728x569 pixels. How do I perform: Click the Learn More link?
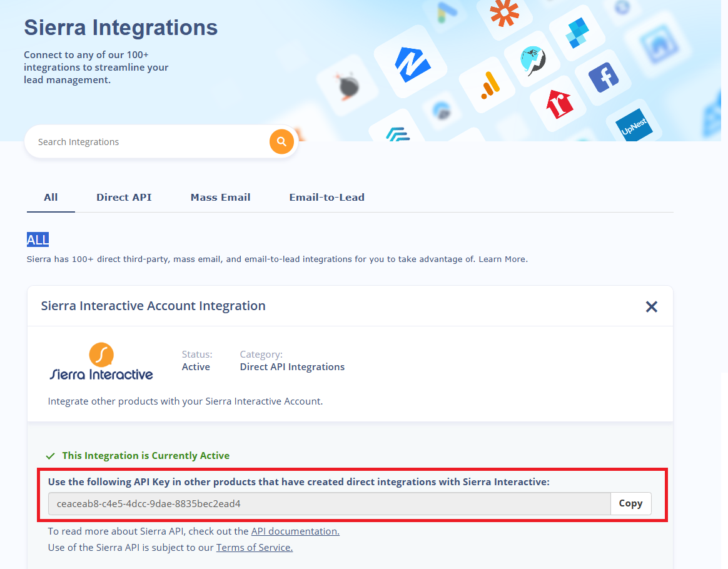point(503,259)
